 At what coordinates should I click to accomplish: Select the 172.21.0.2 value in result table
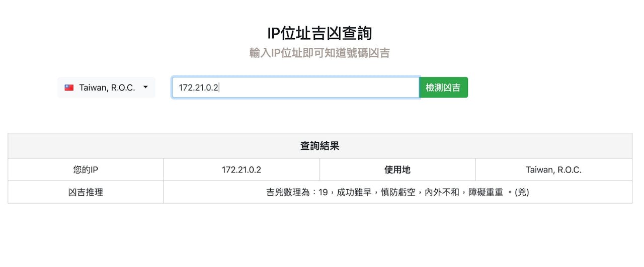242,170
